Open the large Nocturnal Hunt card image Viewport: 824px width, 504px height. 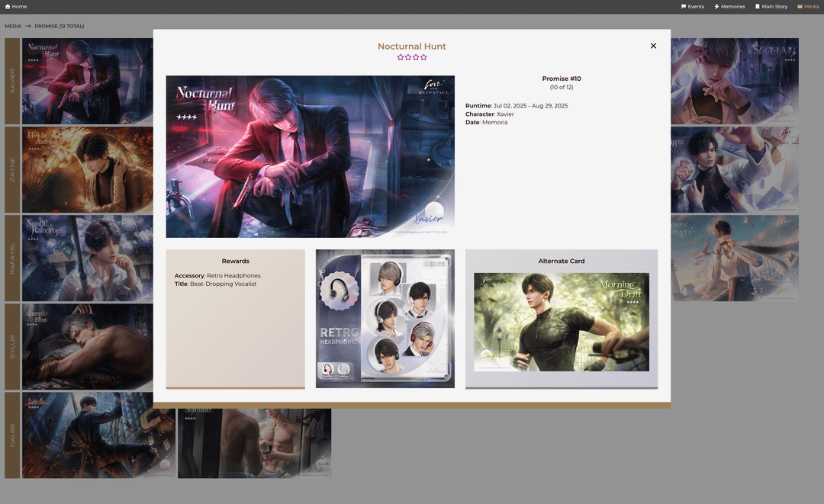click(x=310, y=156)
